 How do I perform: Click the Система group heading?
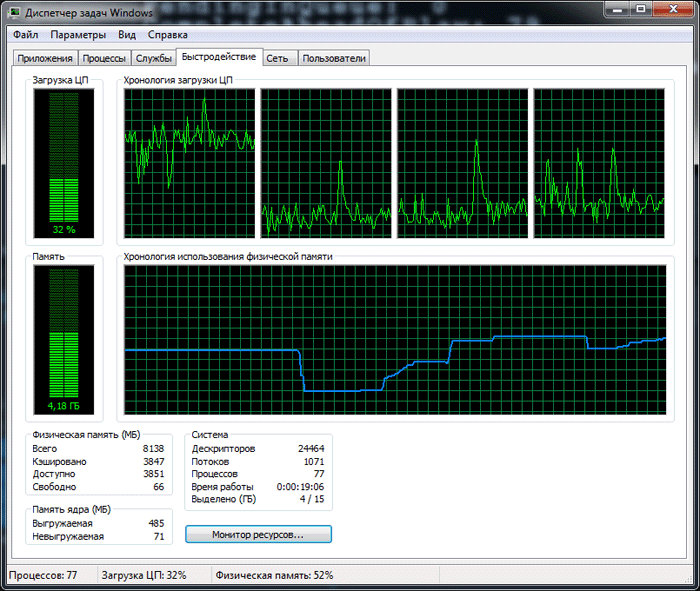pyautogui.click(x=210, y=435)
